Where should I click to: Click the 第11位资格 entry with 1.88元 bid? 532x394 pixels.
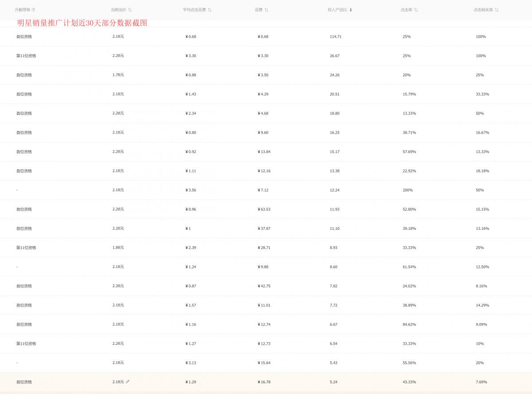27,248
